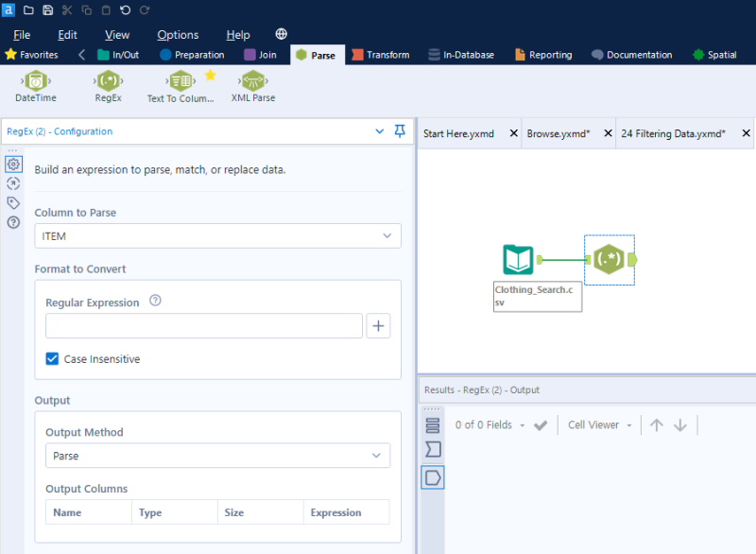Viewport: 756px width, 554px height.
Task: Open the Annotation tag sidebar icon
Action: [x=13, y=203]
